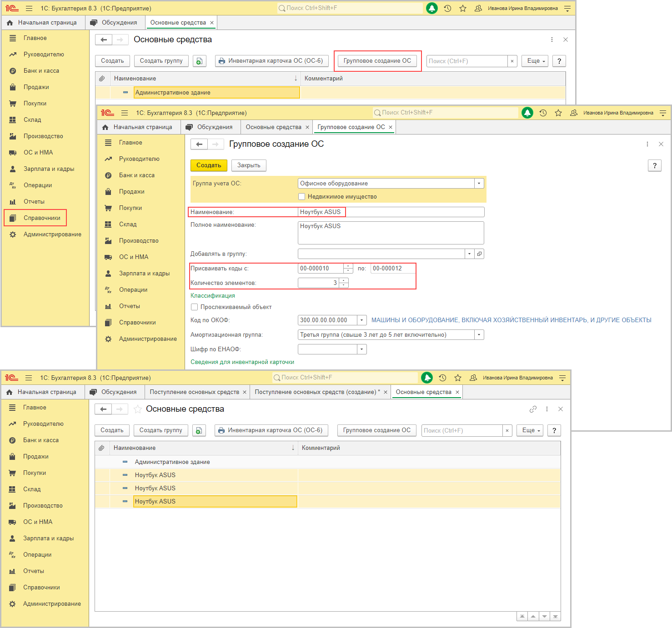Image resolution: width=672 pixels, height=628 pixels.
Task: Click Классификация section link
Action: pos(213,296)
